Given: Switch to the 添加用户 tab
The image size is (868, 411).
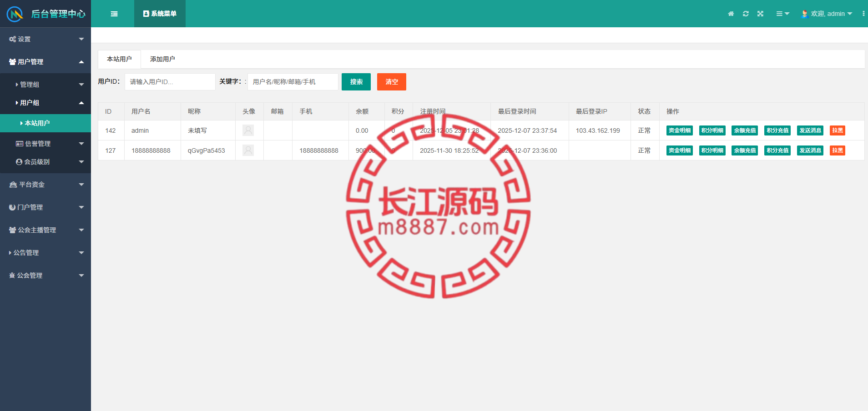Looking at the screenshot, I should coord(162,59).
